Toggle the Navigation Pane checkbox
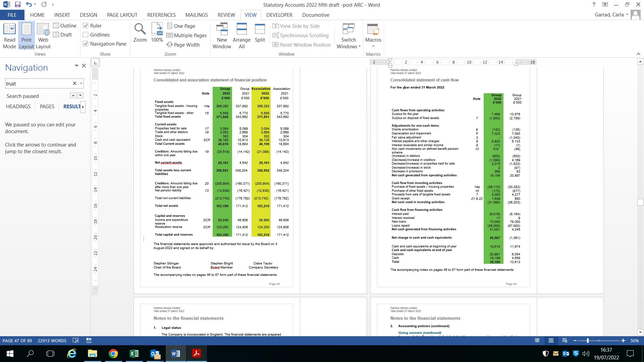 coord(86,44)
